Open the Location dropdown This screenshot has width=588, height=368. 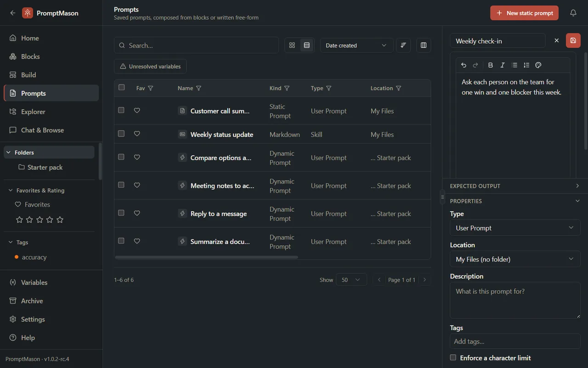click(515, 259)
